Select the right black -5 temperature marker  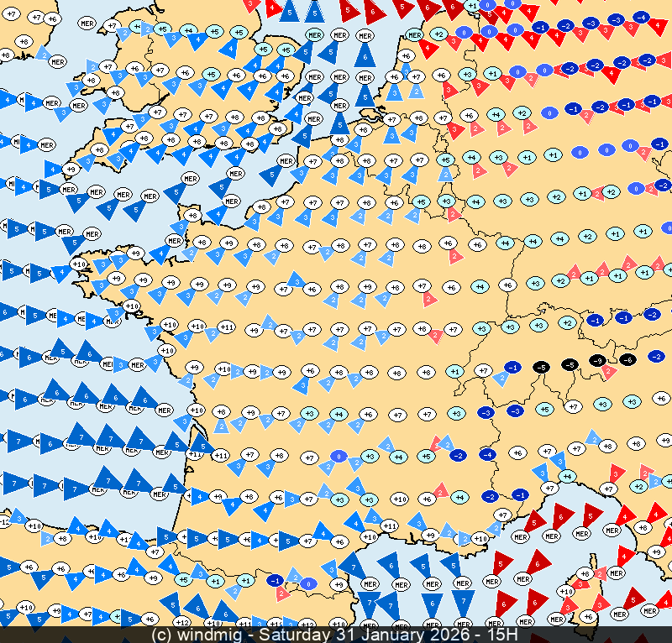coord(570,365)
